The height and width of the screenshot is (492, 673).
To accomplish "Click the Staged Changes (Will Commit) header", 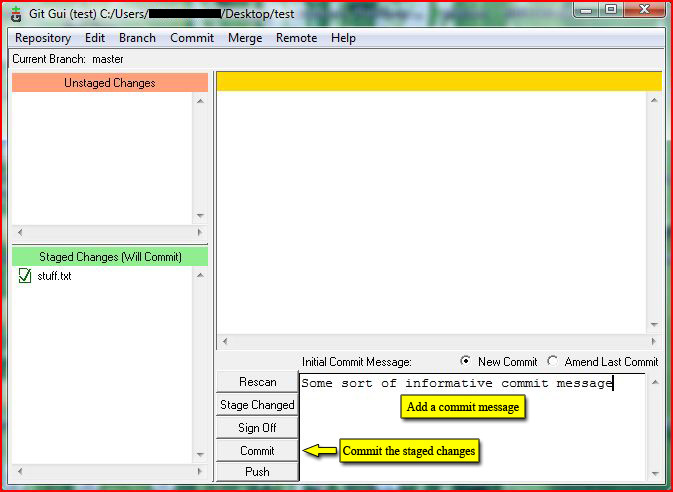I will 110,257.
